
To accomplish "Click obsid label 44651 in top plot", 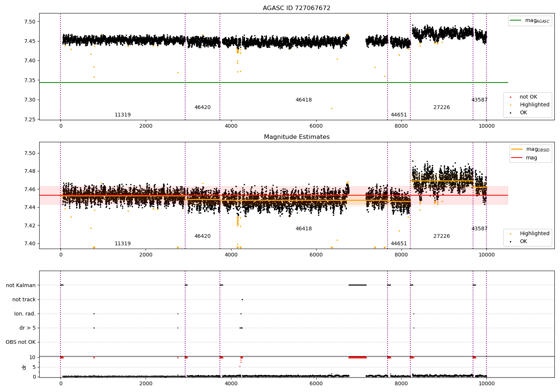I will pyautogui.click(x=399, y=115).
